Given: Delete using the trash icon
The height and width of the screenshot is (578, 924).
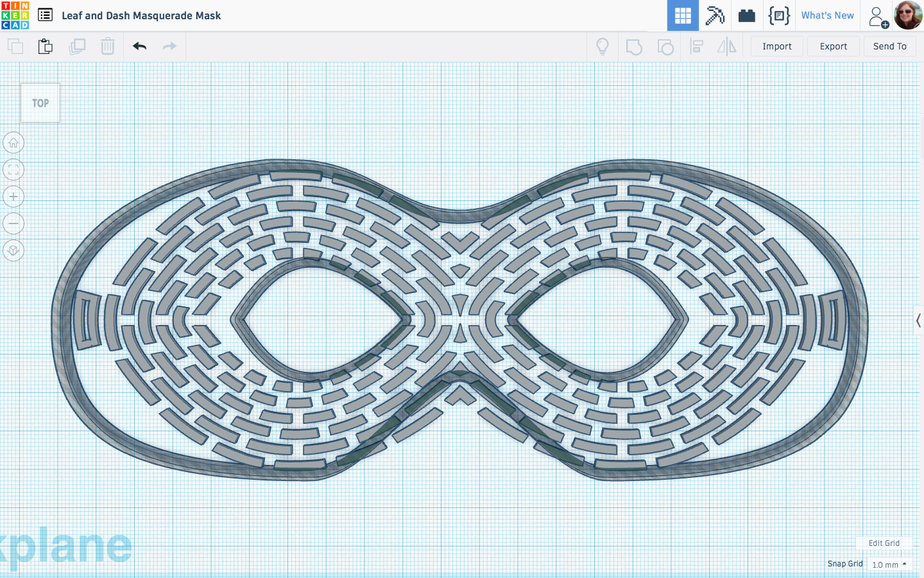Looking at the screenshot, I should pos(107,46).
